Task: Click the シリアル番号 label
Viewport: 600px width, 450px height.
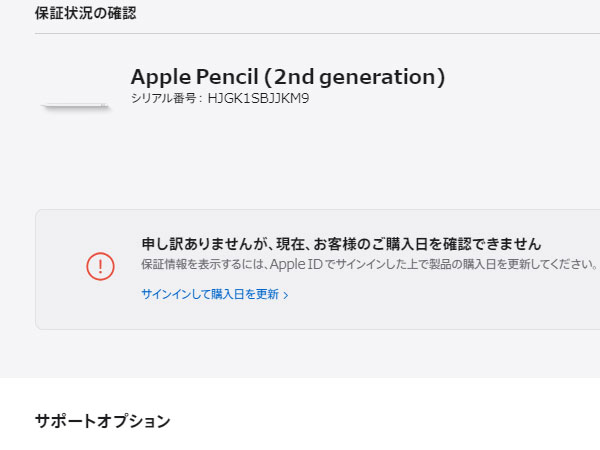Action: coord(163,99)
